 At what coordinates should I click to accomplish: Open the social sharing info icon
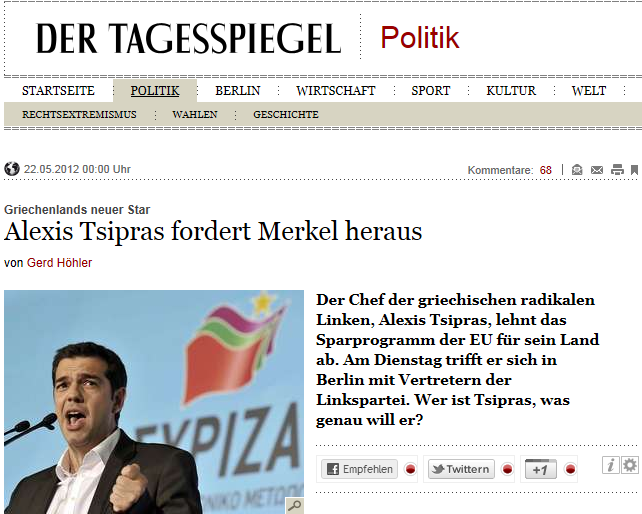[x=610, y=465]
